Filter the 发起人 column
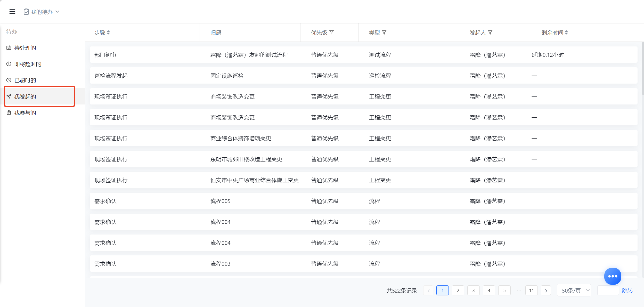This screenshot has width=644, height=307. (490, 33)
